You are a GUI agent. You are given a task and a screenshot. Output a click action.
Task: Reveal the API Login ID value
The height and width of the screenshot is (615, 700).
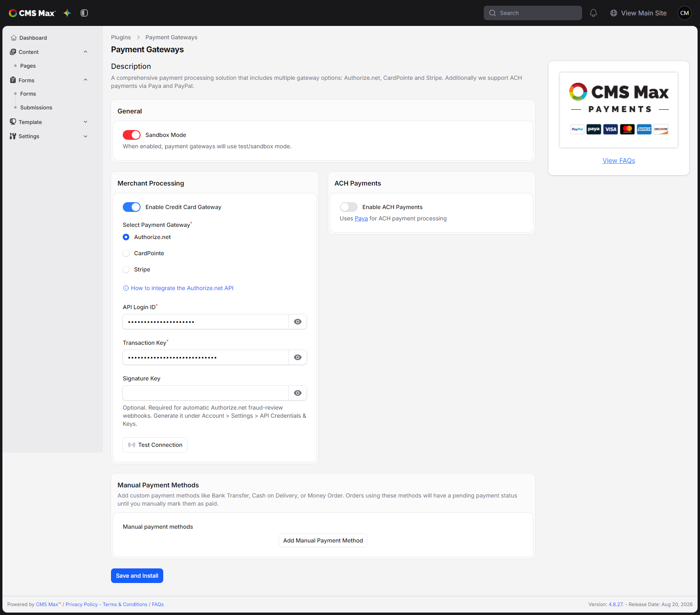[x=298, y=322]
